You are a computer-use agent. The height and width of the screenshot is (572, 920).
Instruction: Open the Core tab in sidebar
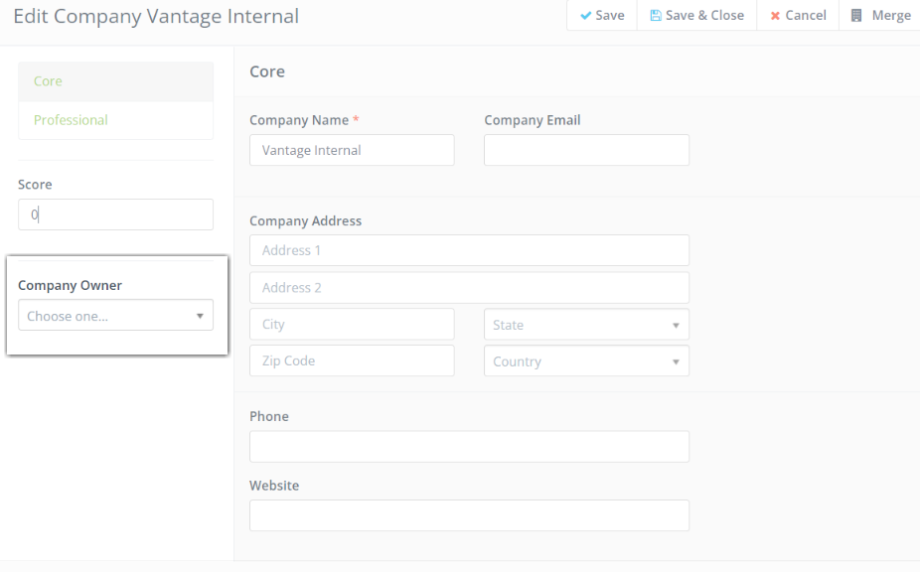pyautogui.click(x=116, y=82)
